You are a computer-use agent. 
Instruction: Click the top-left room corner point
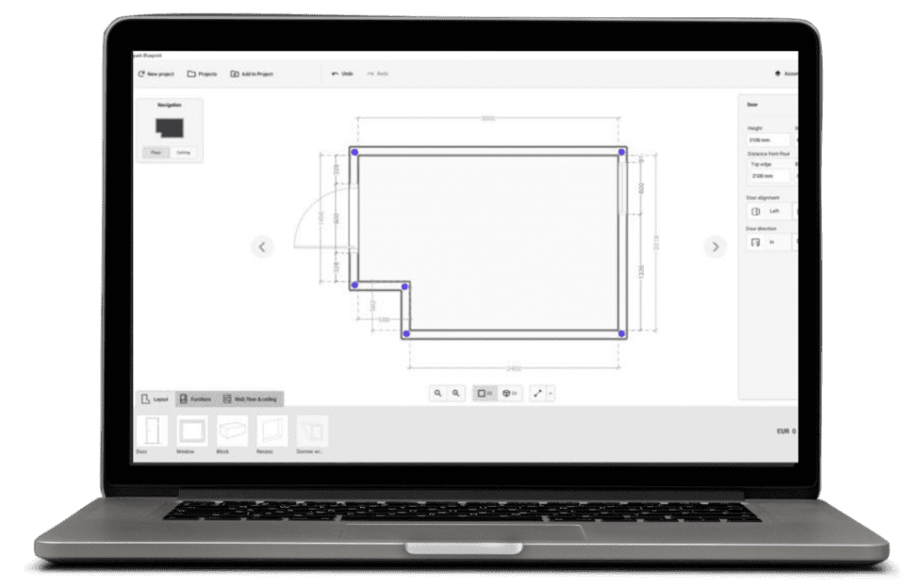355,152
